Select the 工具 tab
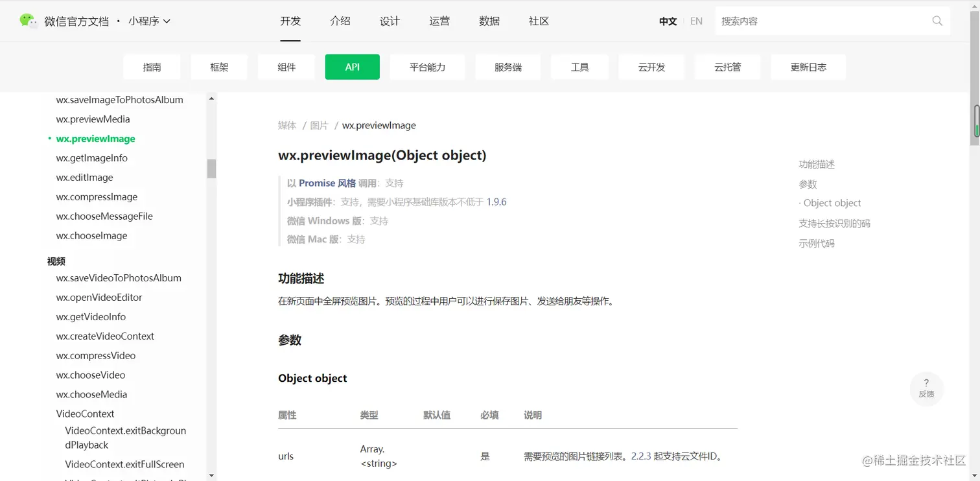The height and width of the screenshot is (481, 980). 579,67
